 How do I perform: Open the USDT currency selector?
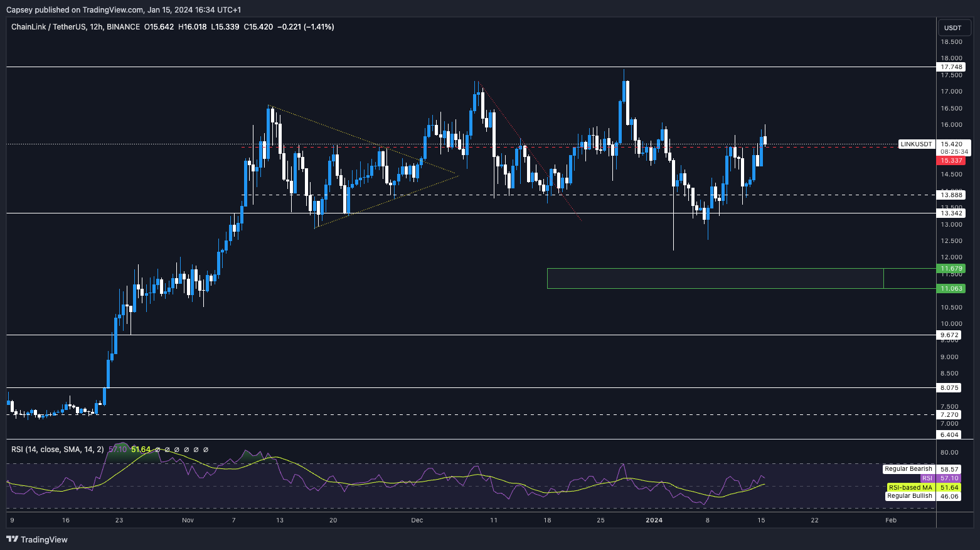[x=952, y=28]
